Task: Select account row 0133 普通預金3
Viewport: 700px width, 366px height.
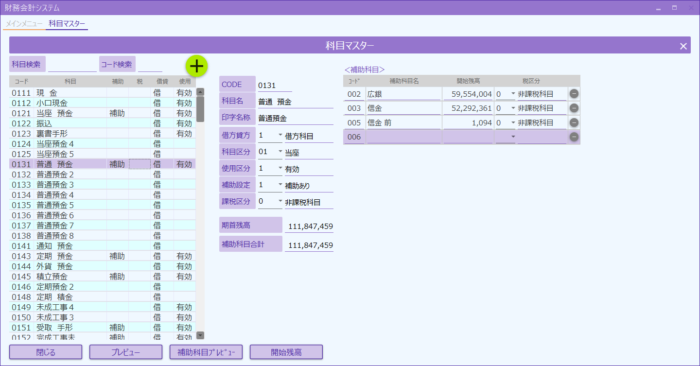Action: coord(102,185)
